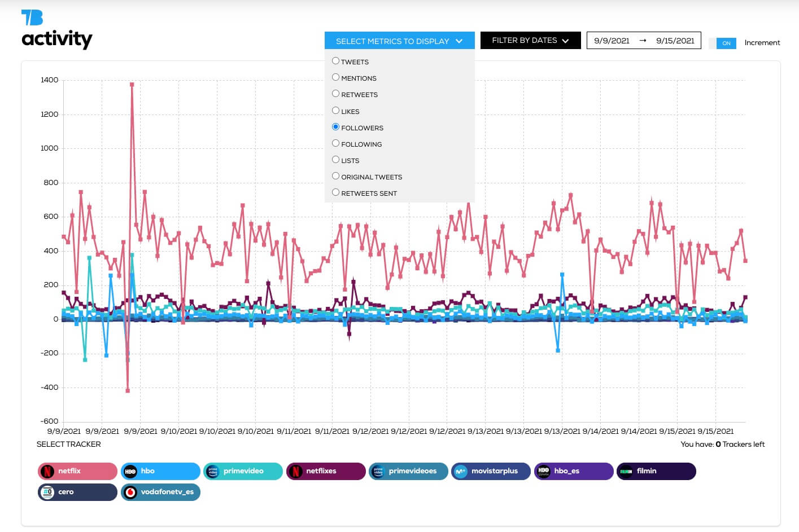
Task: Click the netflix lowest point near -400
Action: click(x=128, y=390)
